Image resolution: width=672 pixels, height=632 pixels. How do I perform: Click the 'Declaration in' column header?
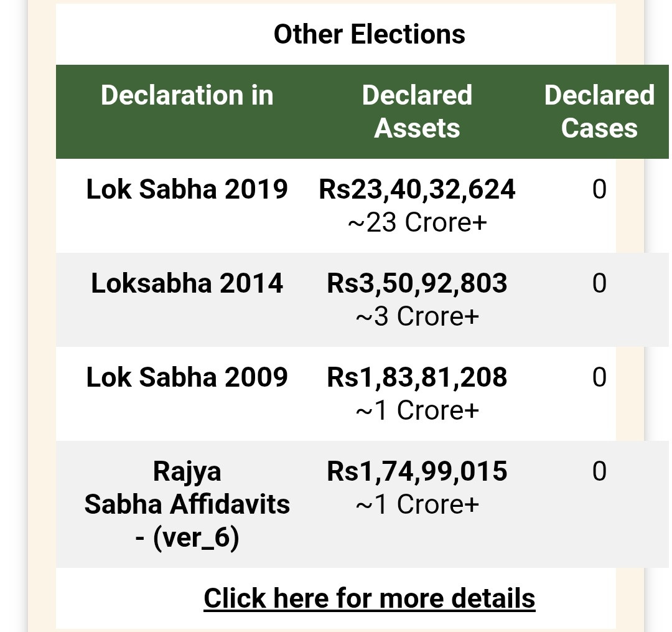[x=187, y=95]
